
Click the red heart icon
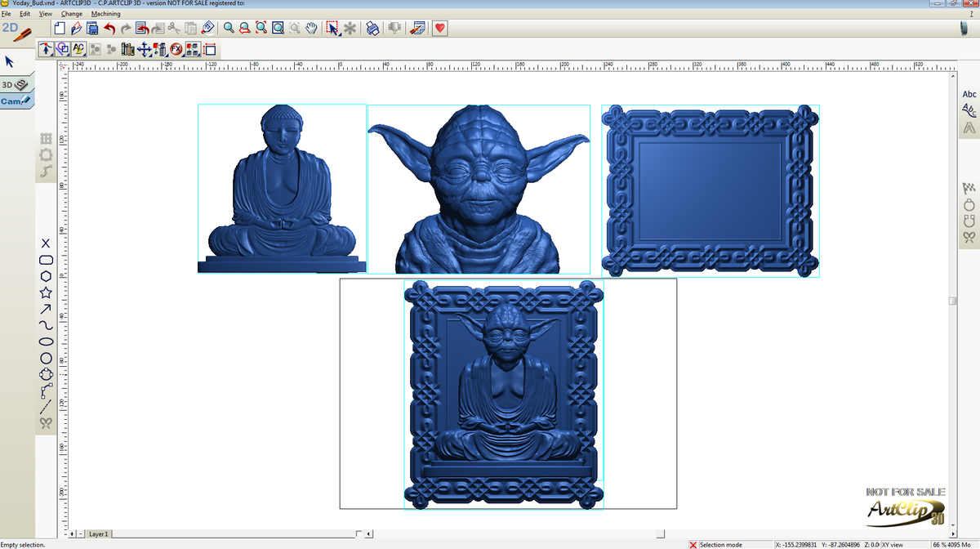click(439, 28)
